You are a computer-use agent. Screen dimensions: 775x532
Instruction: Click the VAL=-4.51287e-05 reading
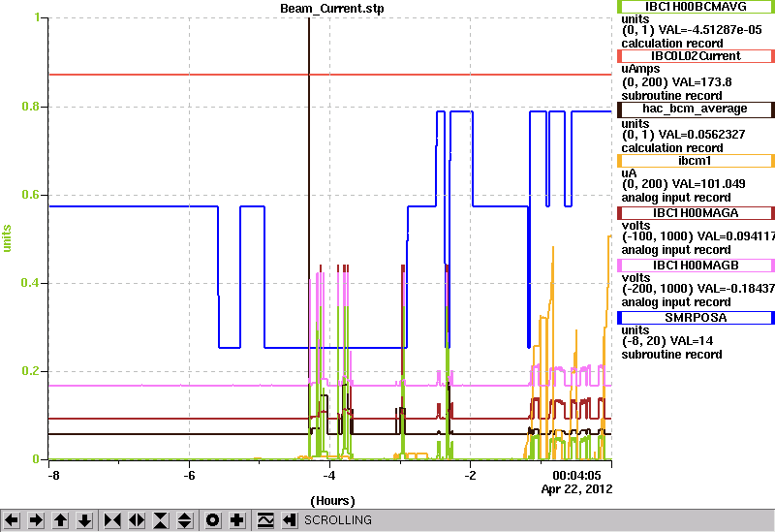click(x=711, y=30)
